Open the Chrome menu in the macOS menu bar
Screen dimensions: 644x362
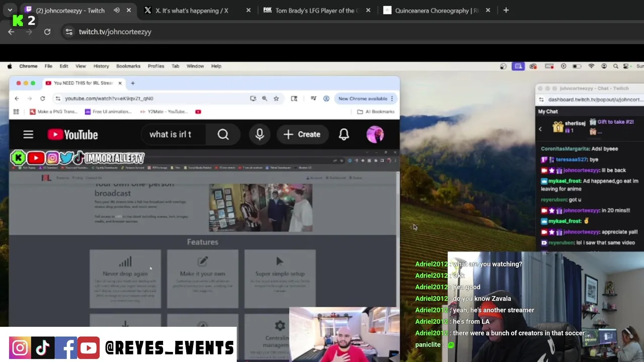[x=28, y=66]
